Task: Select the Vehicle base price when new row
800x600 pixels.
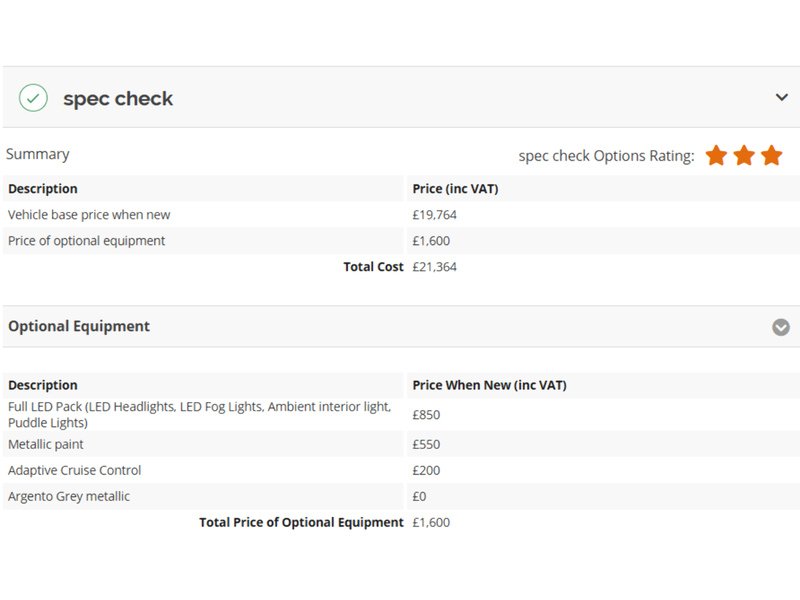Action: 89,215
